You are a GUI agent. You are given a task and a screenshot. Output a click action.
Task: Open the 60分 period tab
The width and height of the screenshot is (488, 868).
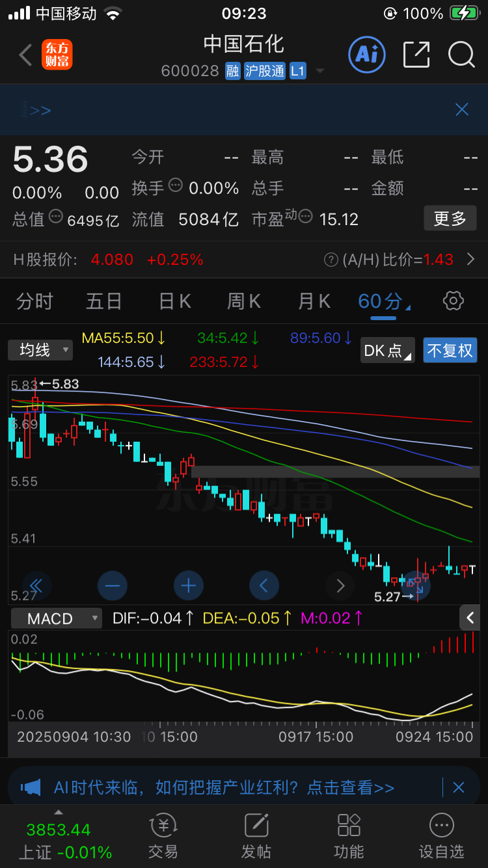click(x=384, y=301)
